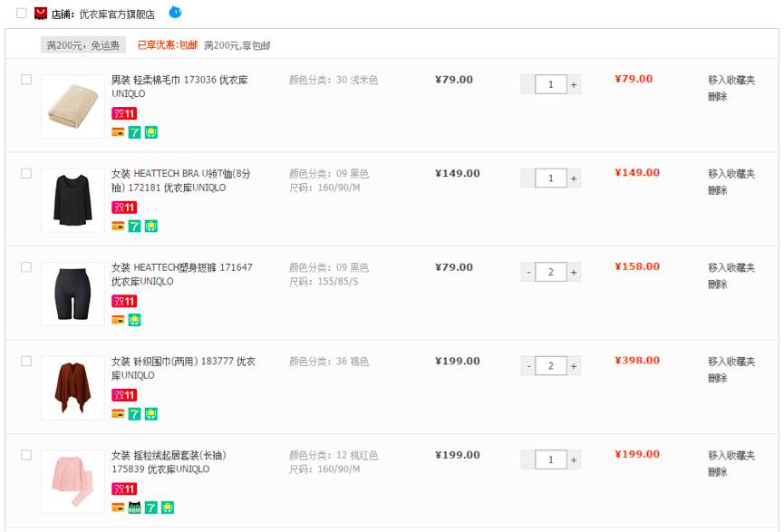Open the 优衣库官方旗舰店 store link
Viewport: 784px width, 532px height.
(x=117, y=15)
